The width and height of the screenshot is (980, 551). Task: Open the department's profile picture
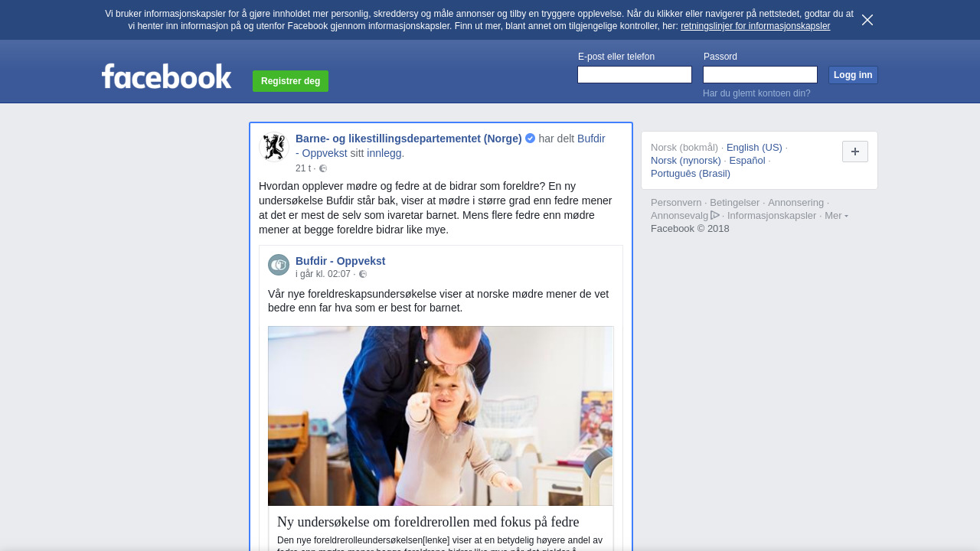coord(274,147)
